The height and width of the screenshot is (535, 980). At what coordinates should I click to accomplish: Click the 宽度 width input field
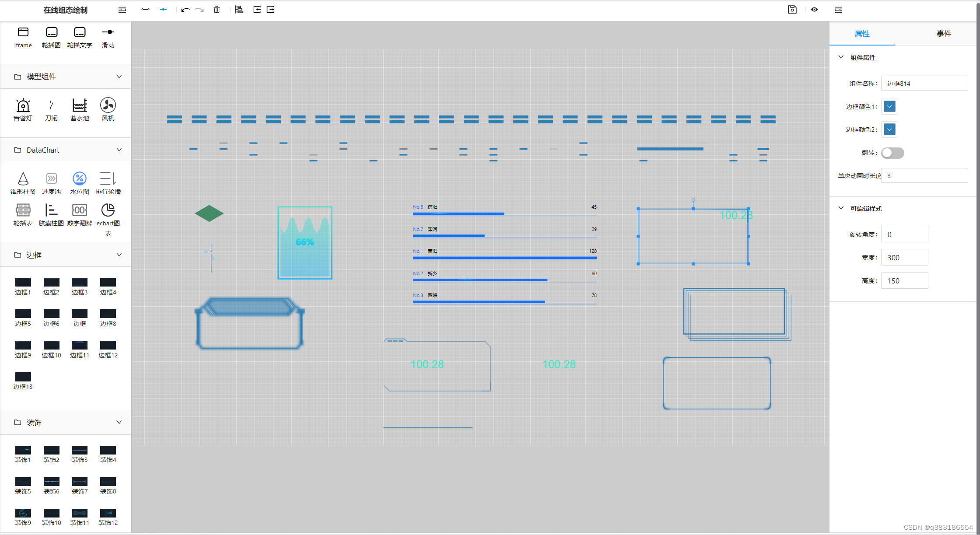point(904,257)
